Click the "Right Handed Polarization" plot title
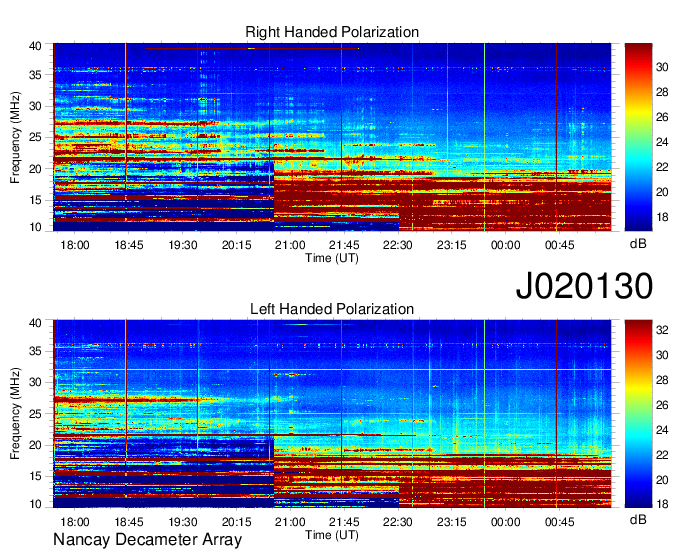 pyautogui.click(x=332, y=32)
